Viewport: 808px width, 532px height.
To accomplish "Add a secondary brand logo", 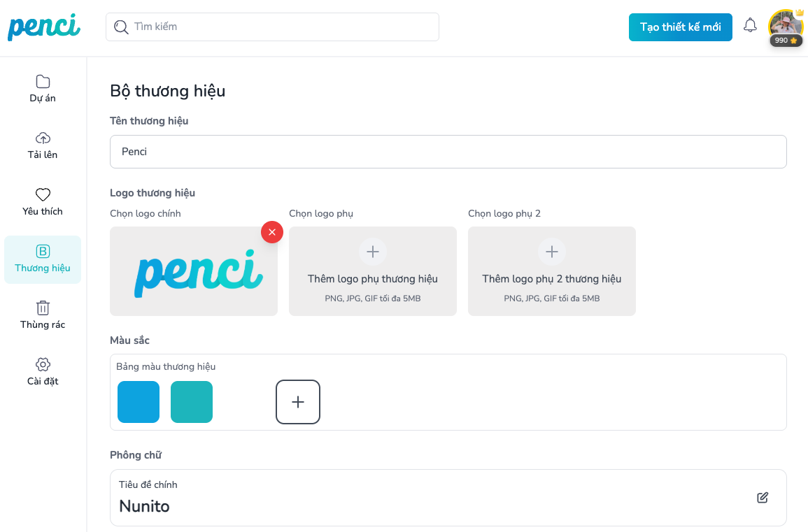I will [373, 271].
